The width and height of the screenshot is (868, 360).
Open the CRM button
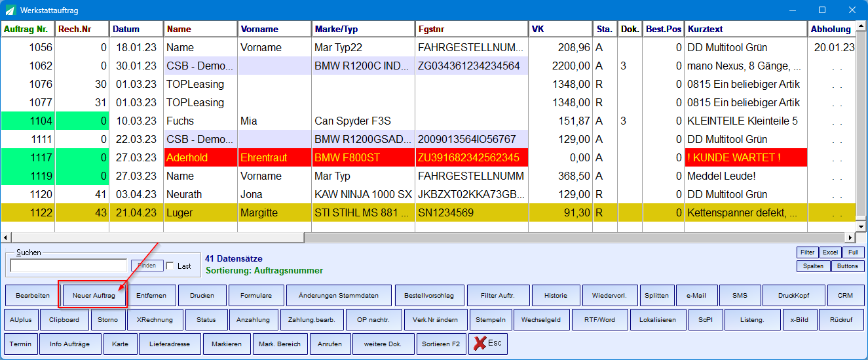coord(846,296)
